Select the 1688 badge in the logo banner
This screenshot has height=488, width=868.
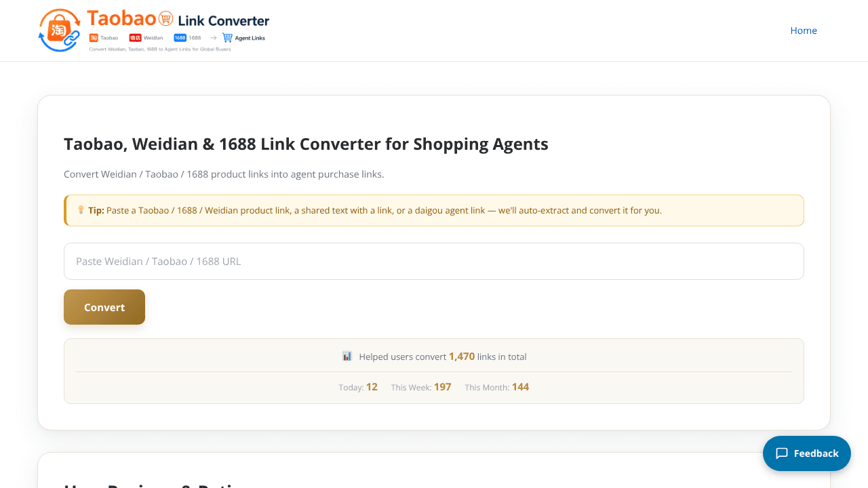(x=180, y=38)
